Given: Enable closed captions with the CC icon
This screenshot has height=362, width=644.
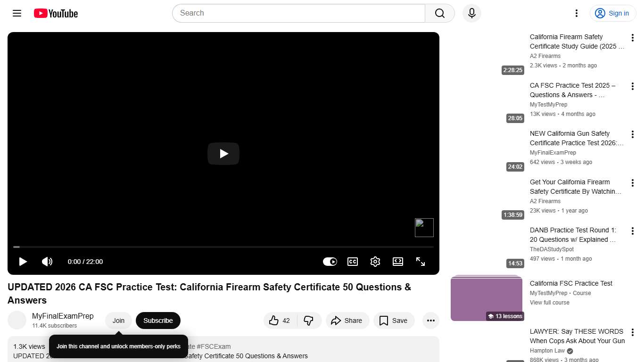Looking at the screenshot, I should pyautogui.click(x=352, y=262).
